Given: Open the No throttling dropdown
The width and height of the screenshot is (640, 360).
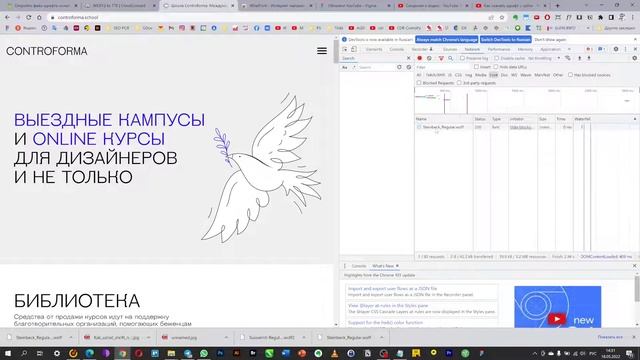Looking at the screenshot, I should [544, 58].
